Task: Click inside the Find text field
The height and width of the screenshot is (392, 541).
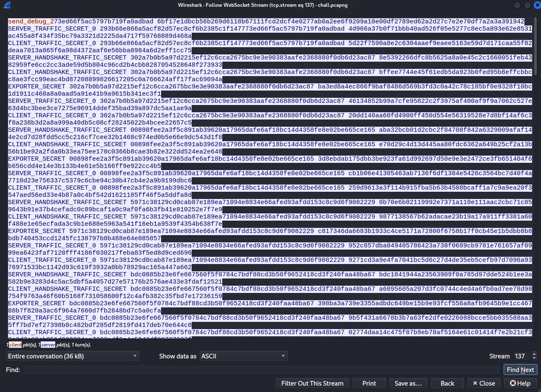Action: point(261,370)
